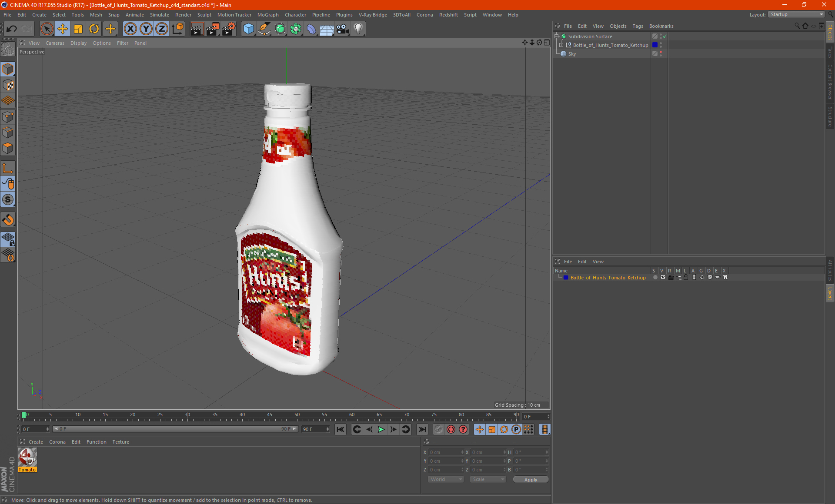The width and height of the screenshot is (835, 504).
Task: Open the Layout Startup dropdown
Action: [x=796, y=14]
